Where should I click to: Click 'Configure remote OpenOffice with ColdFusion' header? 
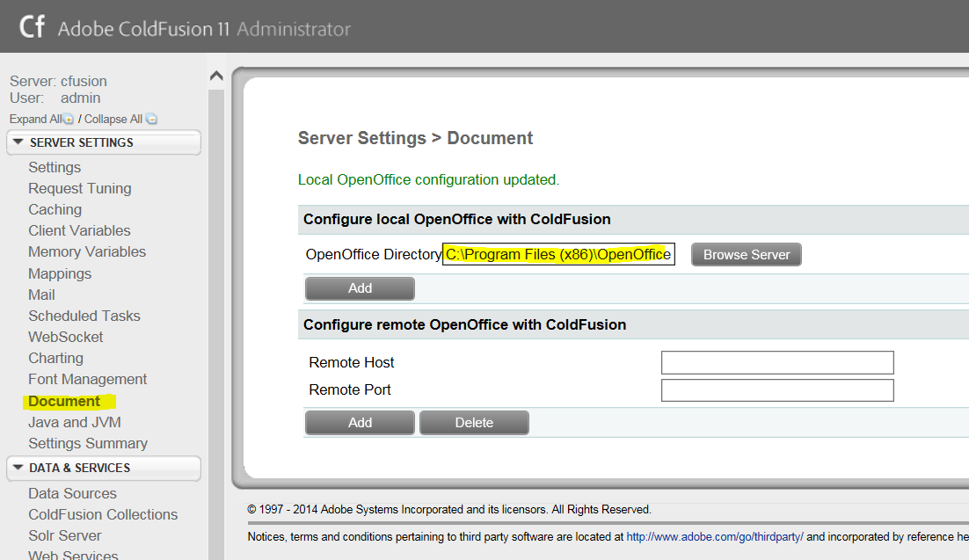[465, 324]
